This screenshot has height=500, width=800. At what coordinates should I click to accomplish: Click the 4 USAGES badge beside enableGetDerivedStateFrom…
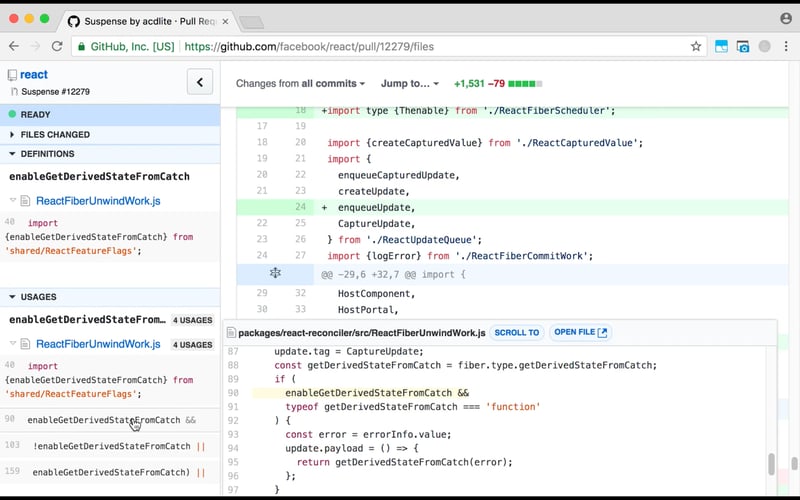[192, 320]
